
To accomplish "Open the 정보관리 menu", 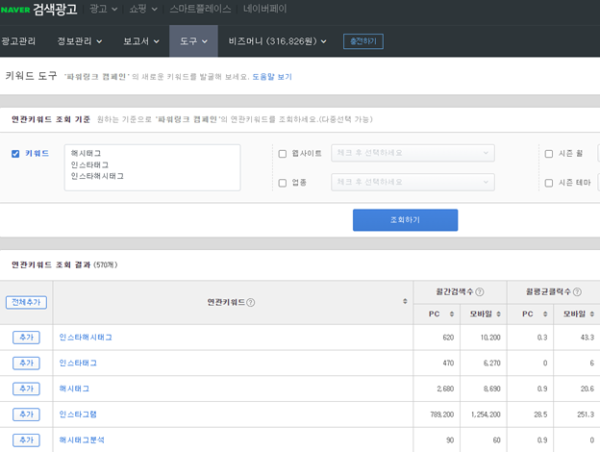I will [x=82, y=42].
